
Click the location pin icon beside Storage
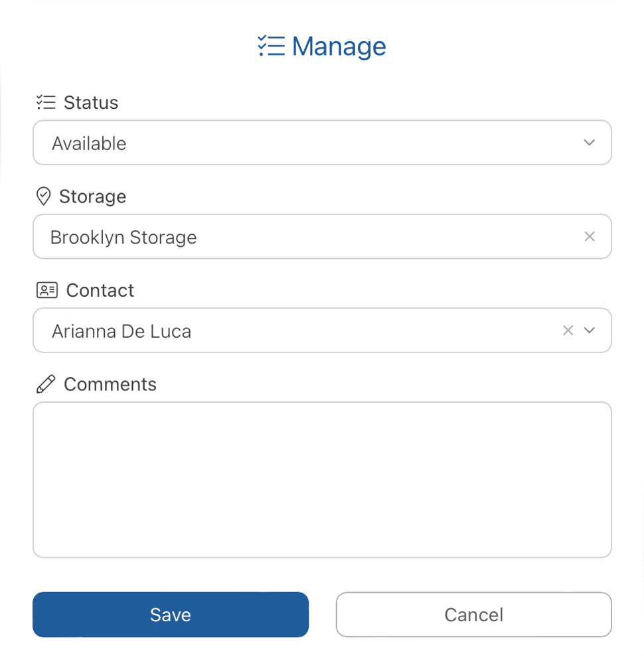pyautogui.click(x=44, y=196)
